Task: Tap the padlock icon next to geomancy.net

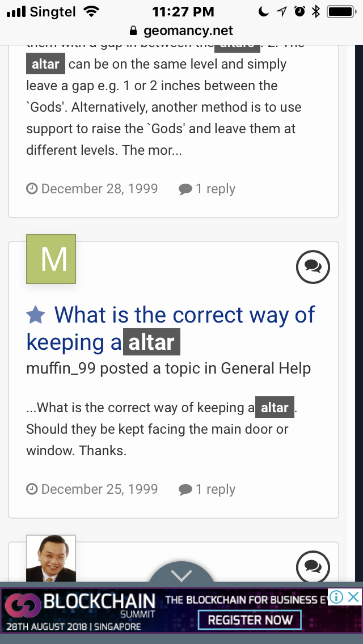Action: click(x=134, y=31)
